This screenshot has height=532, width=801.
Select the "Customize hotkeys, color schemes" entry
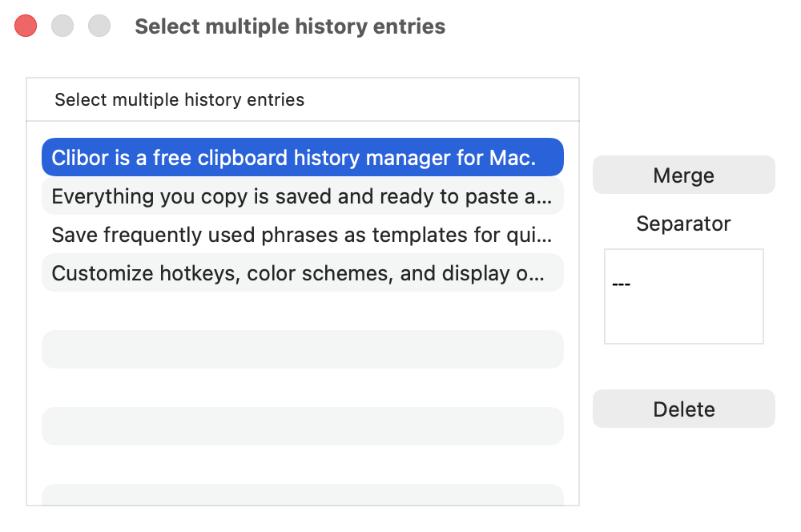pos(303,272)
